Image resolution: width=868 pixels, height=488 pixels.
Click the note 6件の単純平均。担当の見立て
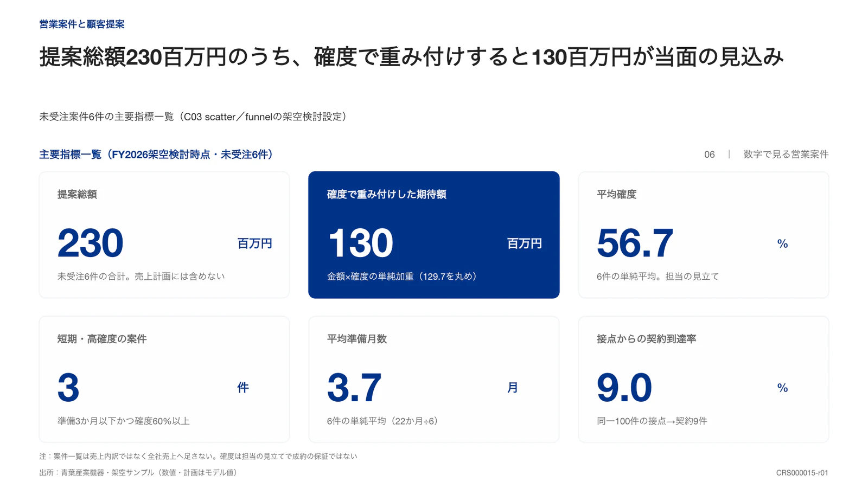658,277
